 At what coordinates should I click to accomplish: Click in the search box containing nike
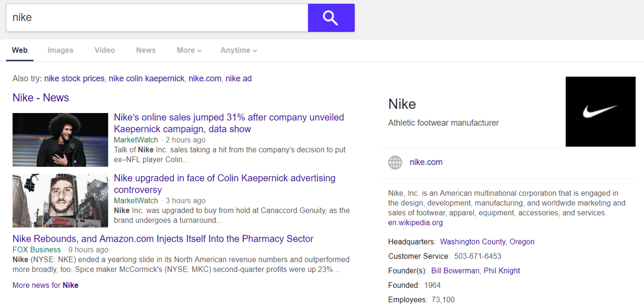pyautogui.click(x=157, y=18)
